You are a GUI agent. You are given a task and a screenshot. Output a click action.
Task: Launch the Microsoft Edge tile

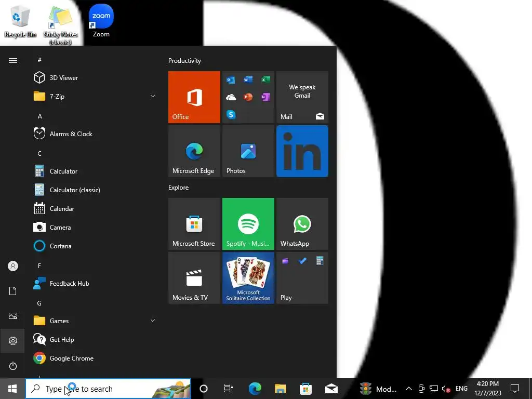pos(194,151)
